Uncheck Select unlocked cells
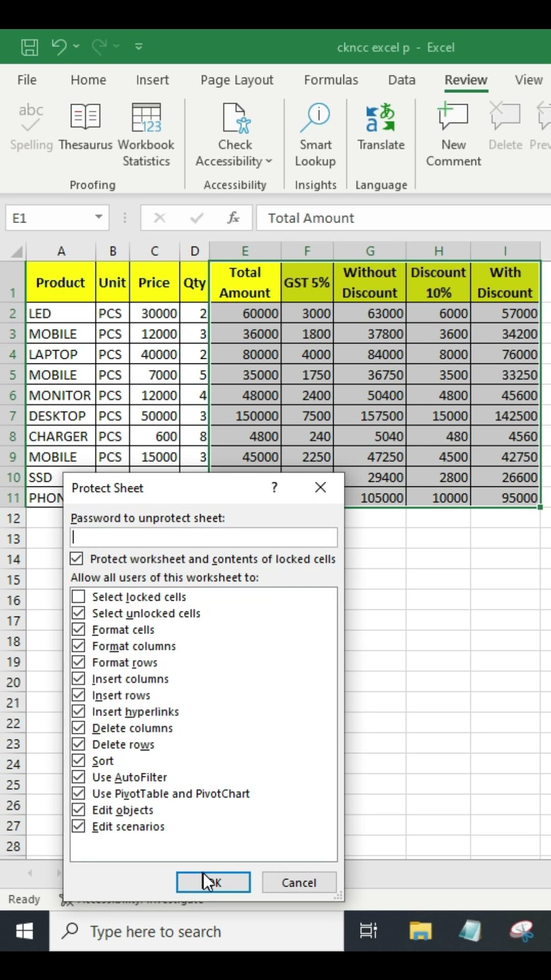The height and width of the screenshot is (980, 551). [79, 613]
